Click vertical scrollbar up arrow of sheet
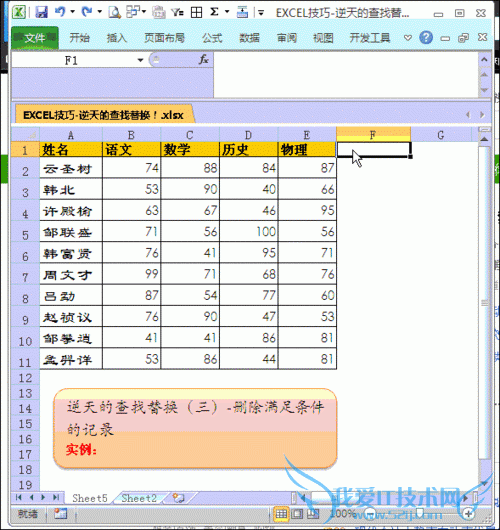This screenshot has height=530, width=500. pyautogui.click(x=484, y=139)
